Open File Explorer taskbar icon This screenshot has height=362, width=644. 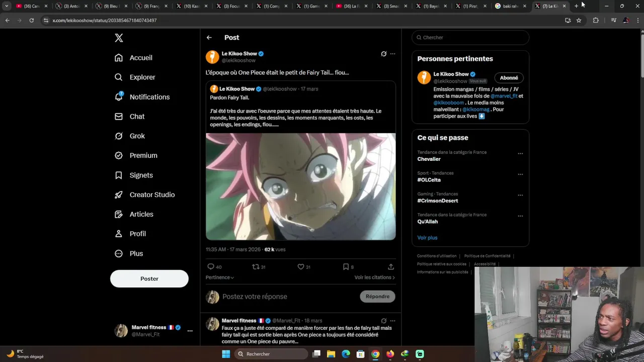[x=331, y=354]
